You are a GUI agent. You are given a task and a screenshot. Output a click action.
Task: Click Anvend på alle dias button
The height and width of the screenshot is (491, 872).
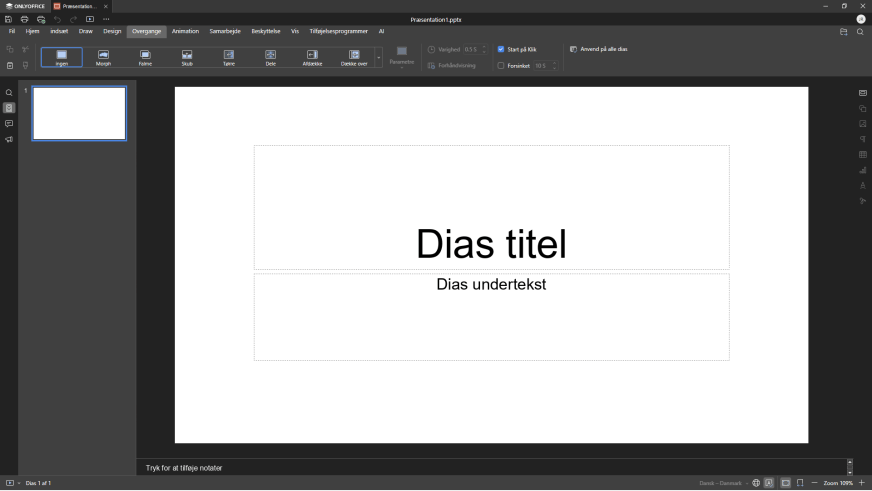click(x=598, y=49)
